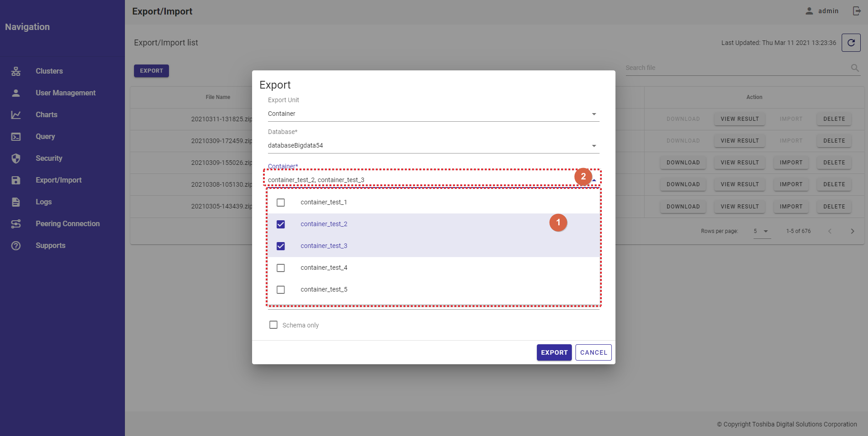Delete the 20210305-143439.zip file
The width and height of the screenshot is (868, 436).
pos(834,207)
